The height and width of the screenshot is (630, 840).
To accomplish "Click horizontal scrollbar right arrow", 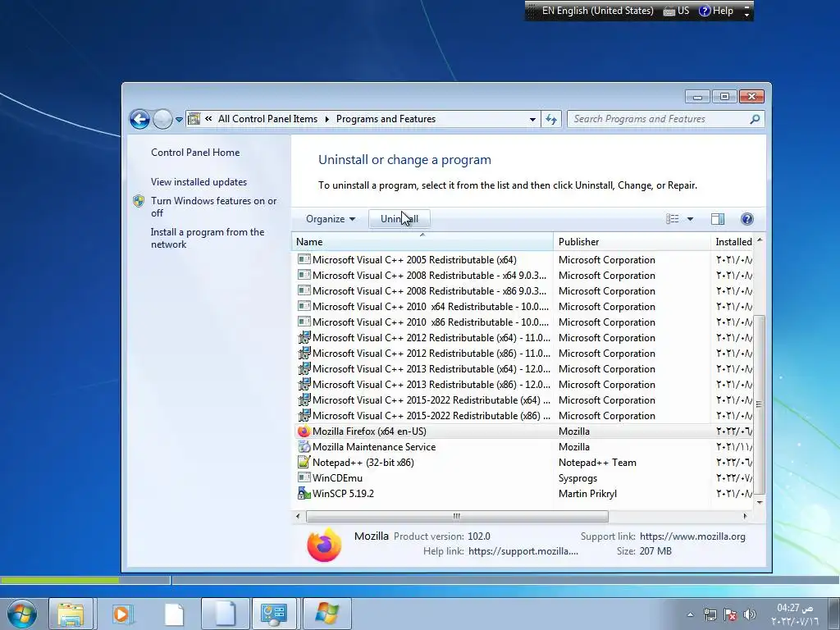I will click(x=745, y=517).
